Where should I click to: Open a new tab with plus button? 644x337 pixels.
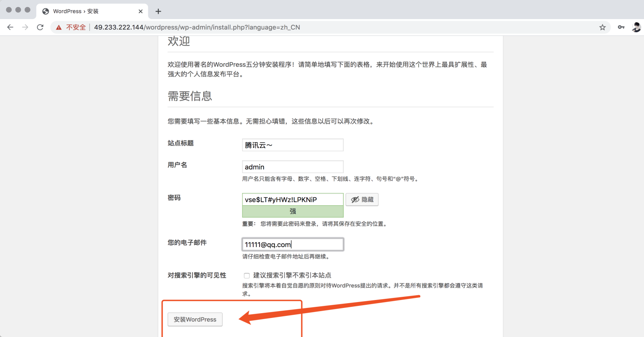(158, 11)
